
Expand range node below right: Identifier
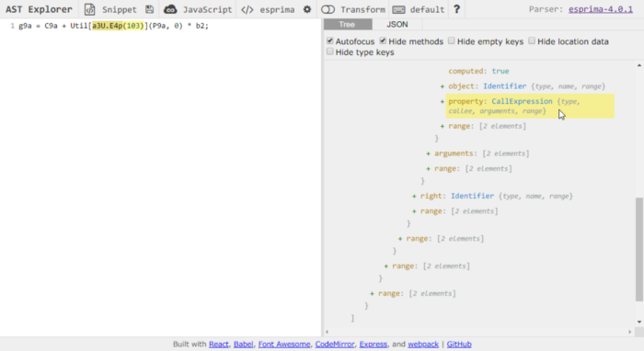(414, 211)
